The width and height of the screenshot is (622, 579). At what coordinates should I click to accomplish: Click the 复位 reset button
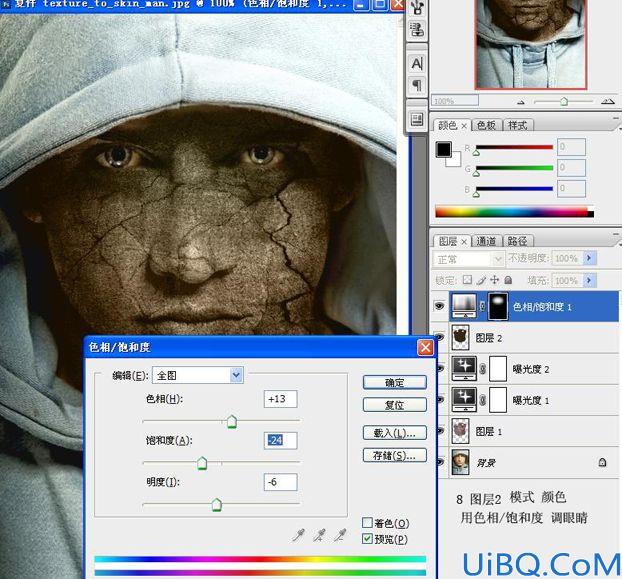tap(395, 405)
